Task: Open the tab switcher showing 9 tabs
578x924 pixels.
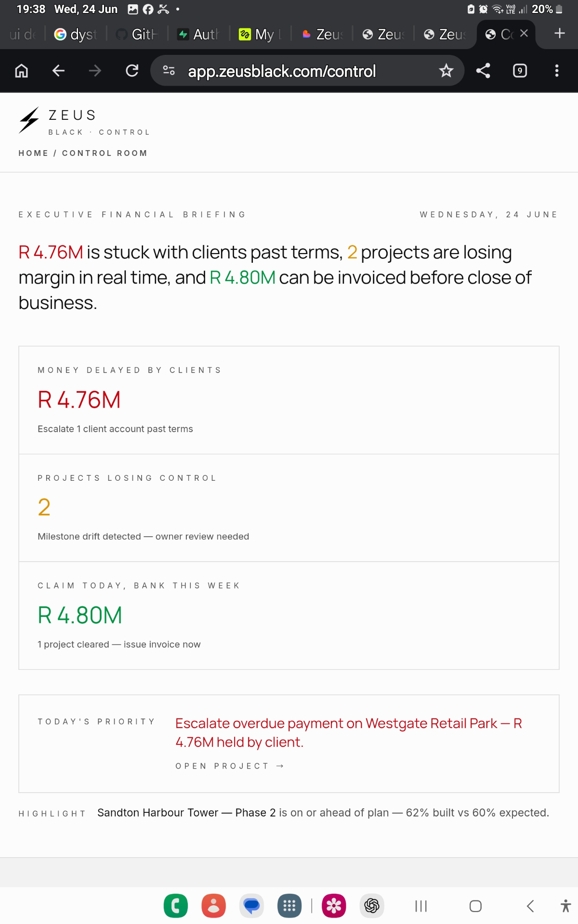Action: 520,71
